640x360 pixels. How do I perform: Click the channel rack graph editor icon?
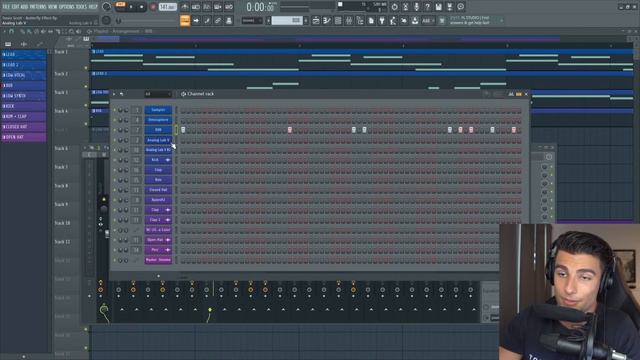click(511, 94)
